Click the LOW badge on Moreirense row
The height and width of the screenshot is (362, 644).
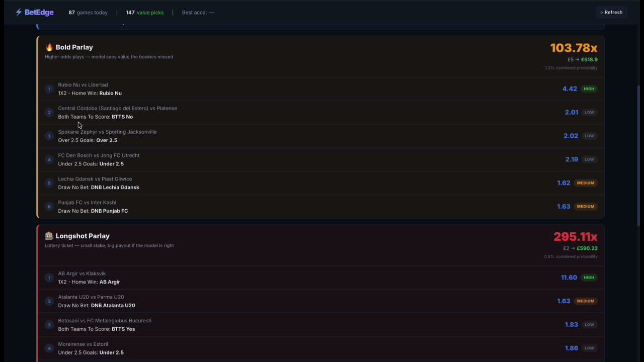[x=590, y=348]
